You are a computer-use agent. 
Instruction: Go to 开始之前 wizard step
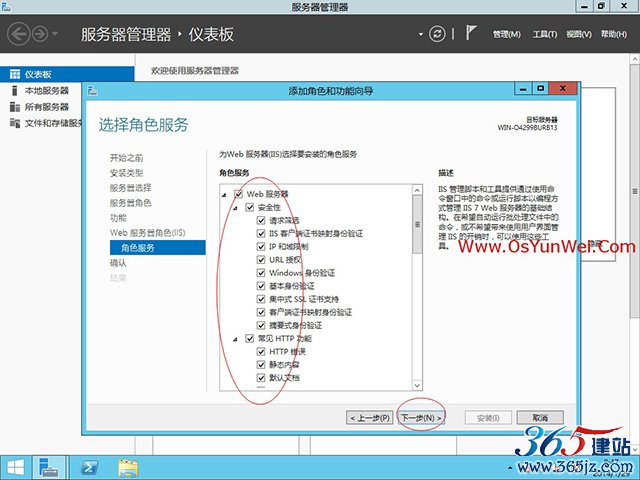point(127,158)
